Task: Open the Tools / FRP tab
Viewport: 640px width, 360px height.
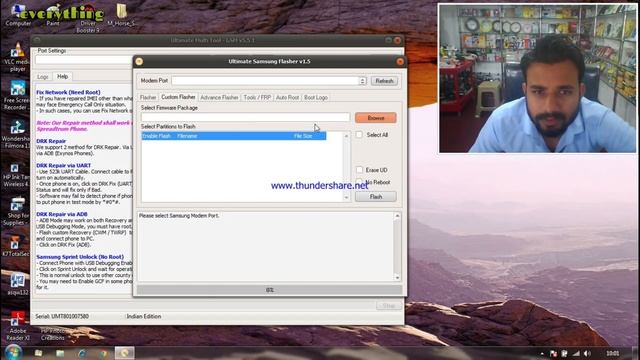Action: coord(257,98)
